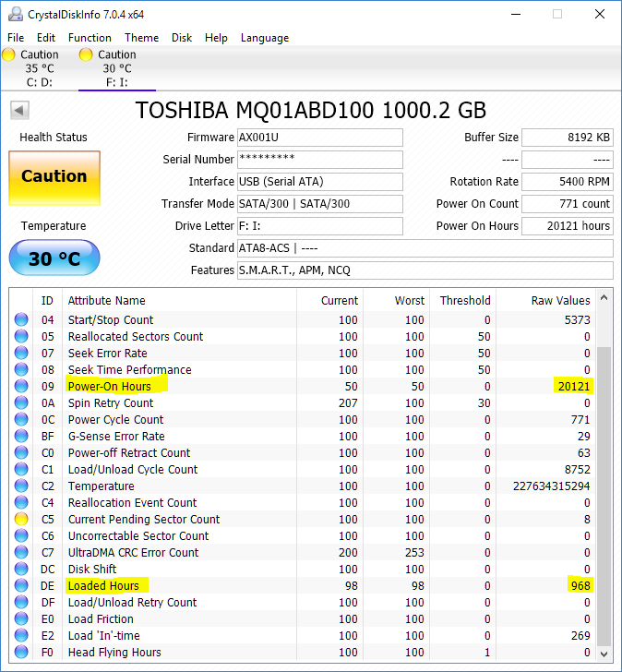Click the status circle for Power-On Hours row
Screen dimensions: 622x672
[x=21, y=386]
